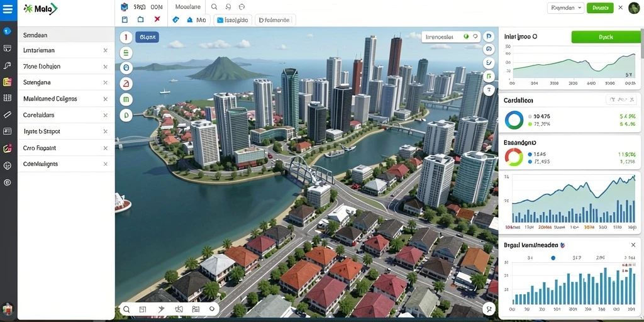Click the red-green donut chart in Baaandgno
The image size is (644, 322).
pos(514,157)
